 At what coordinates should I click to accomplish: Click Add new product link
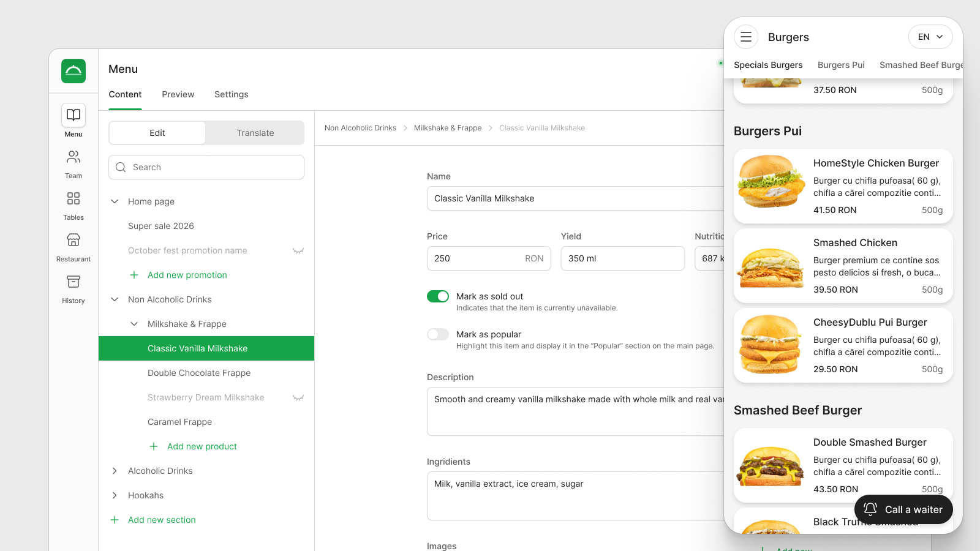click(x=202, y=446)
